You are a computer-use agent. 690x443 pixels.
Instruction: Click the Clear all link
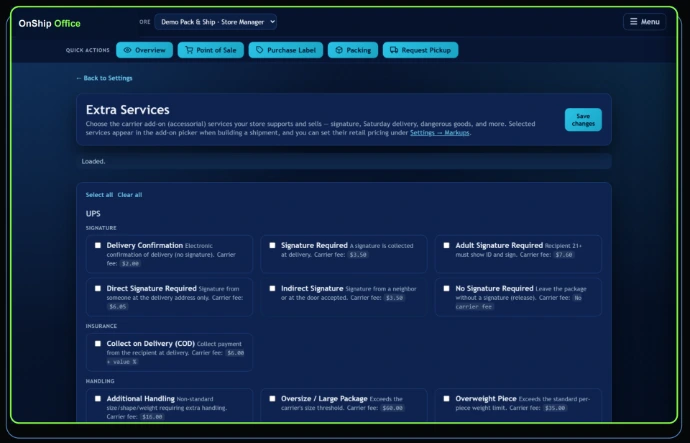[130, 194]
